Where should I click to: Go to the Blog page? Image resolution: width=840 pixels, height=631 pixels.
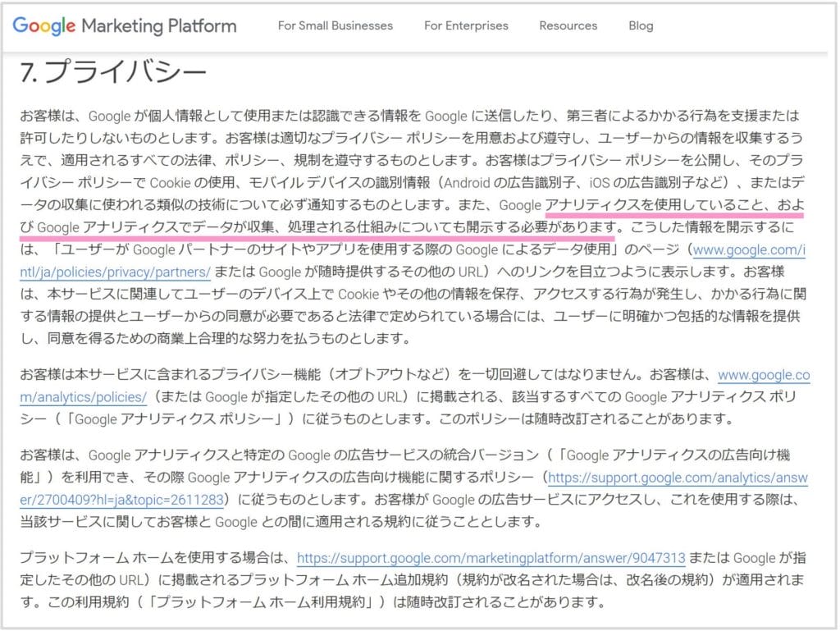[x=641, y=25]
